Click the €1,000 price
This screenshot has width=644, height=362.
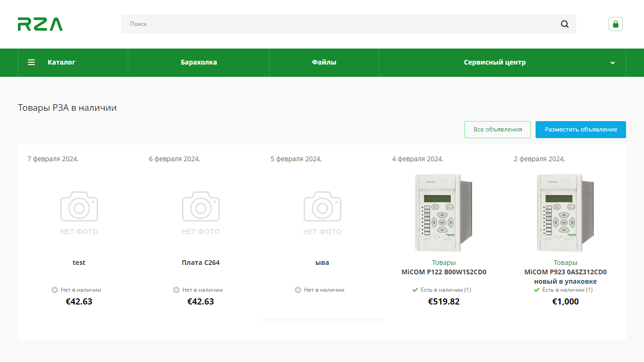[566, 302]
